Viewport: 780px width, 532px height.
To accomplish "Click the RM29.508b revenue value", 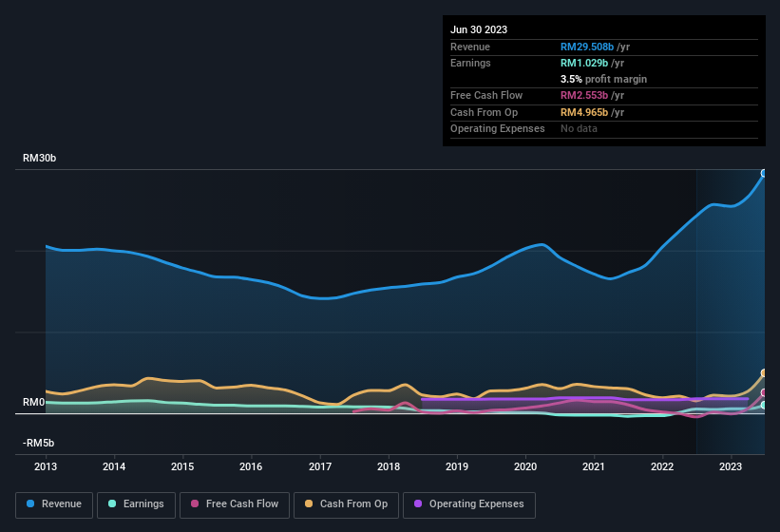I will (587, 47).
